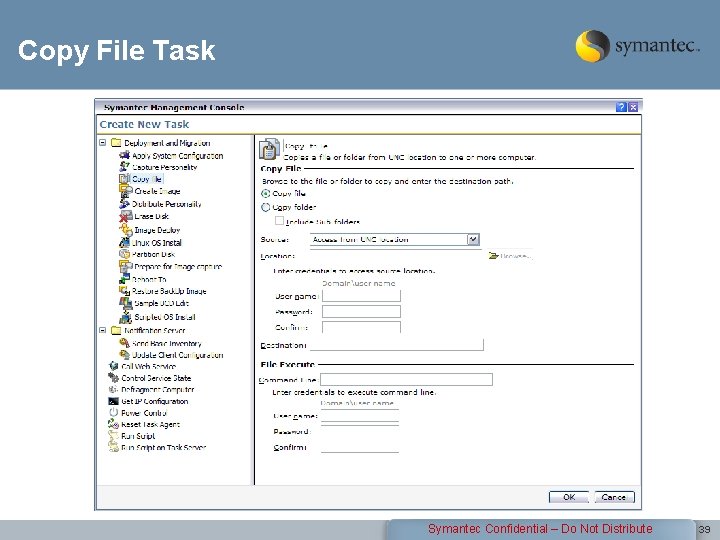
Task: Open the Source dropdown arrow
Action: pyautogui.click(x=473, y=239)
